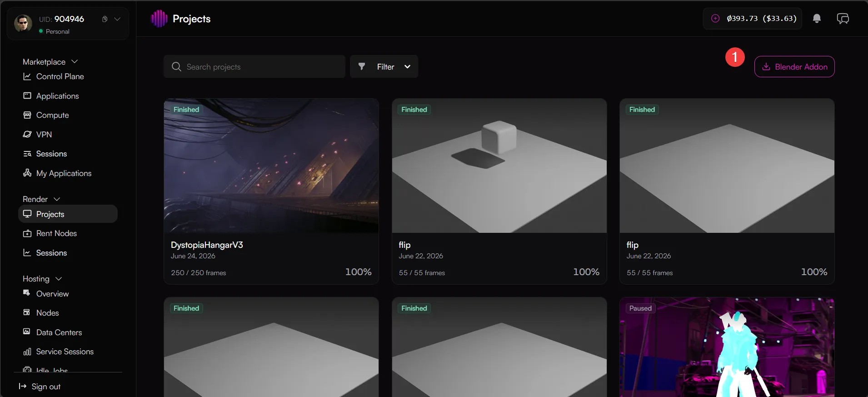Click the search magnifier icon
The image size is (868, 397).
pyautogui.click(x=176, y=67)
